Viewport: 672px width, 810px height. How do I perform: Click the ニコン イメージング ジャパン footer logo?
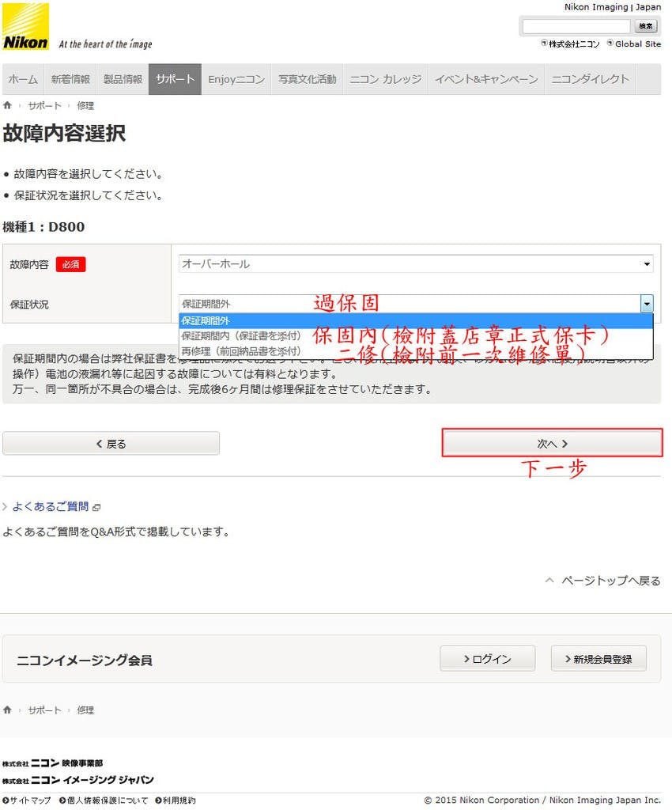click(78, 779)
